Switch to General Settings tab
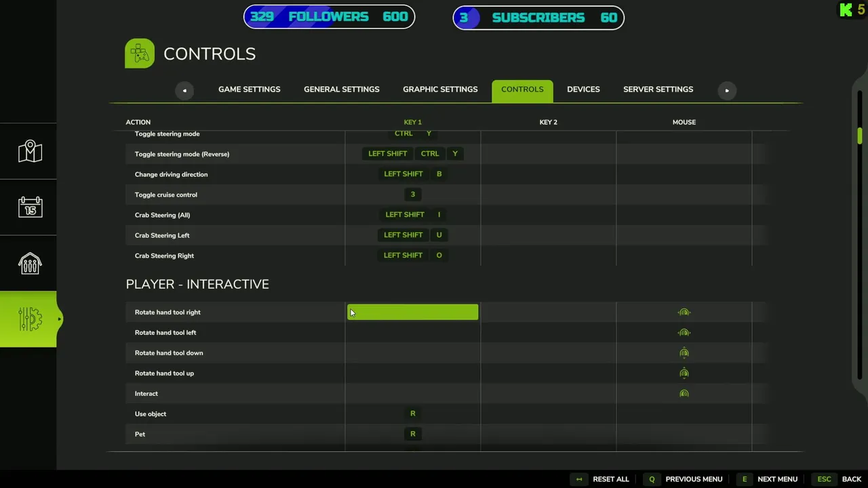 tap(342, 89)
